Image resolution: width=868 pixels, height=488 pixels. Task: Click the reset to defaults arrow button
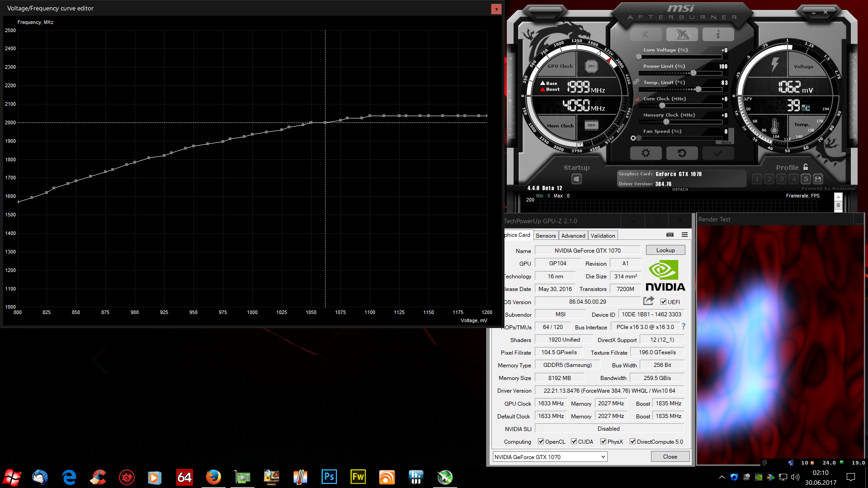[682, 153]
